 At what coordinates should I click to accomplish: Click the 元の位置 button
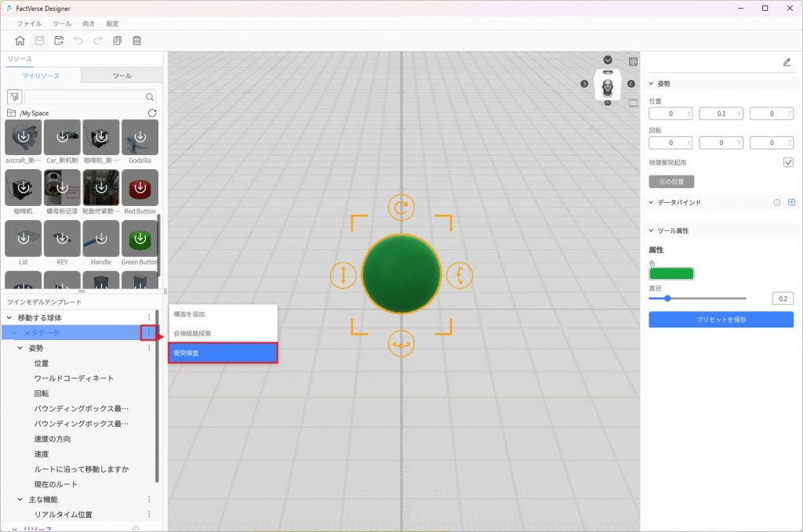[x=671, y=182]
